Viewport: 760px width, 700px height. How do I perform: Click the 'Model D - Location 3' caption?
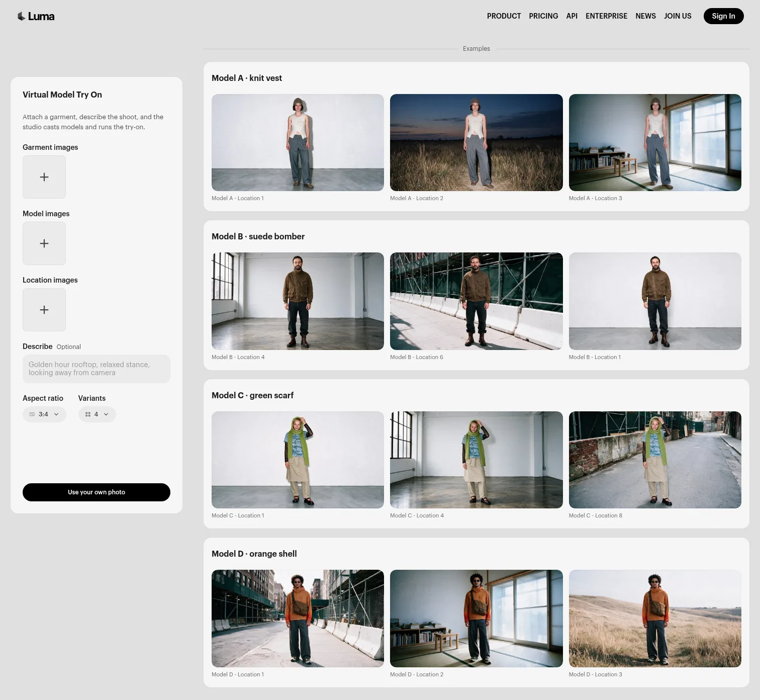point(596,674)
